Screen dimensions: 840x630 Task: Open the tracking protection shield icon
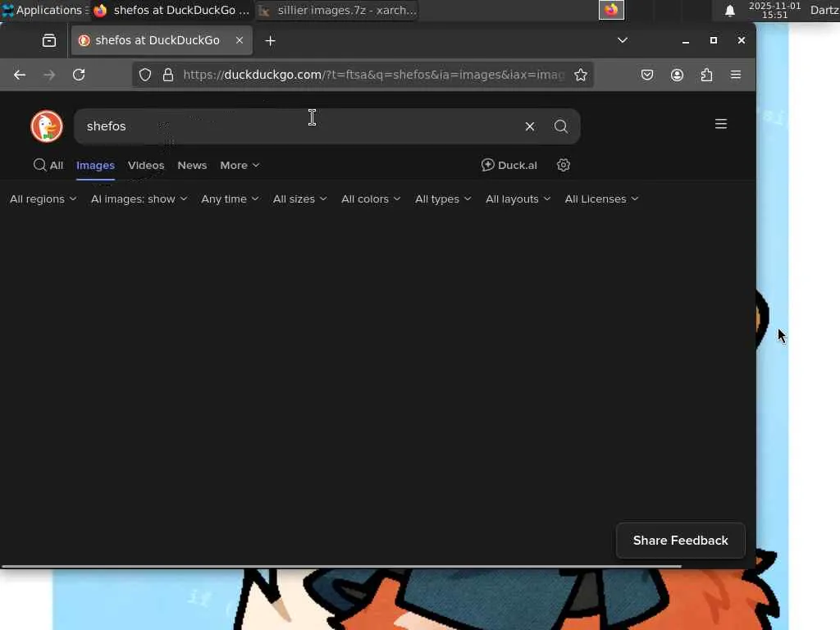(x=145, y=75)
